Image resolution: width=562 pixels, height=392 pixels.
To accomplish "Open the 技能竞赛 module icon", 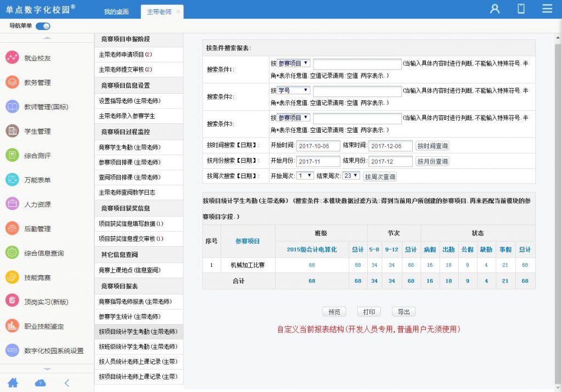I will [12, 277].
